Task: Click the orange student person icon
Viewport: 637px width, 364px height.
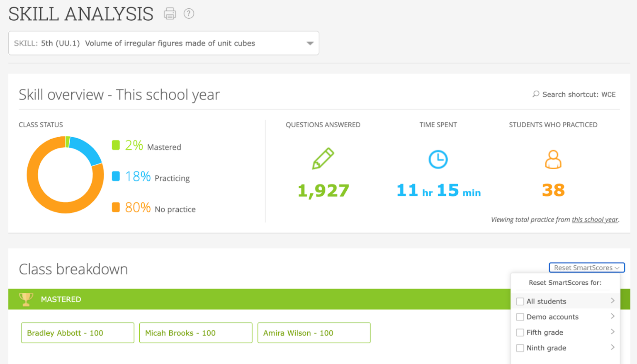Action: 553,160
